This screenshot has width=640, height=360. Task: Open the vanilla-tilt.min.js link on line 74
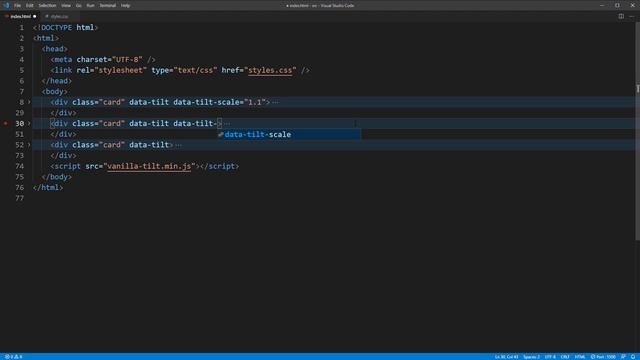point(149,166)
